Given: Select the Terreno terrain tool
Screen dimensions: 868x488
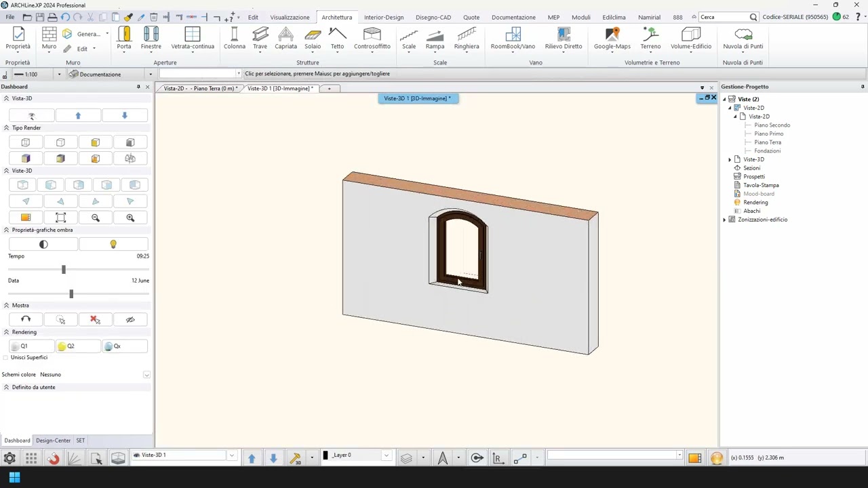Looking at the screenshot, I should [650, 38].
